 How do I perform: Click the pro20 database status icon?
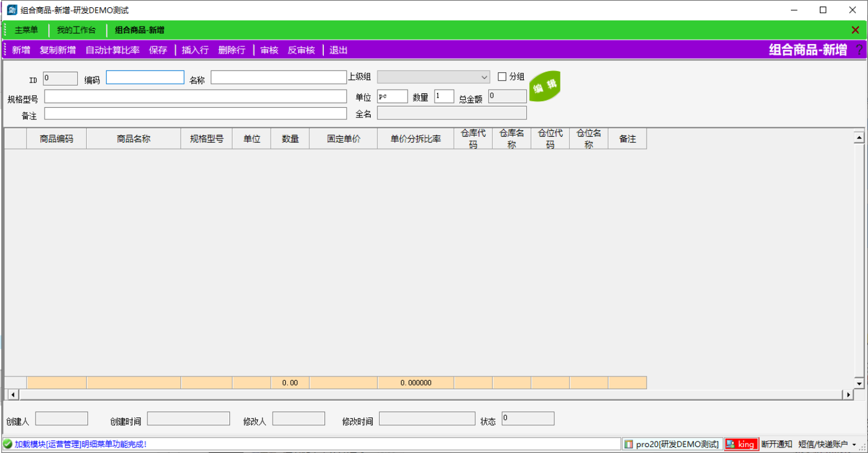pos(629,444)
